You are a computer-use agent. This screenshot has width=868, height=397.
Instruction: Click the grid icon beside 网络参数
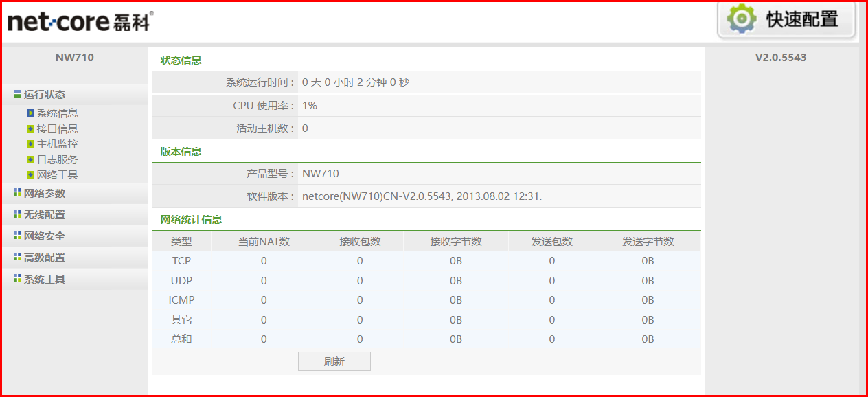pos(17,193)
